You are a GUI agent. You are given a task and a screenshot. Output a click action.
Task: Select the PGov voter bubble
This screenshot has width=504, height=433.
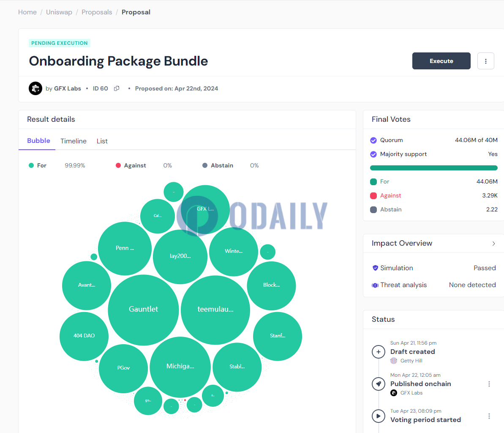[x=123, y=368]
